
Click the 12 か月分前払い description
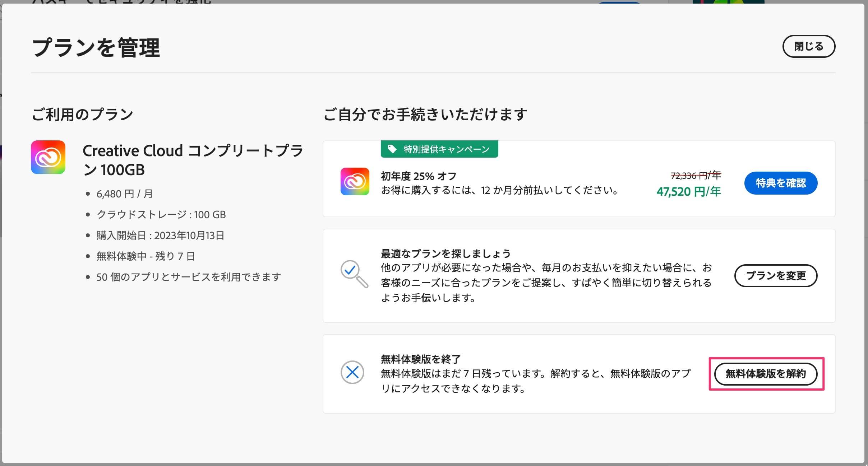click(x=500, y=190)
